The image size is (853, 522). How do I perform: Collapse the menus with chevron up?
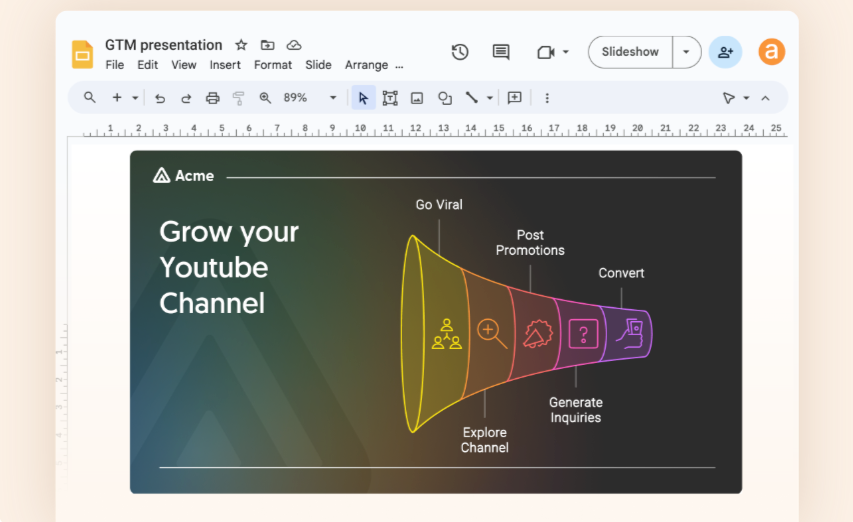(x=765, y=98)
